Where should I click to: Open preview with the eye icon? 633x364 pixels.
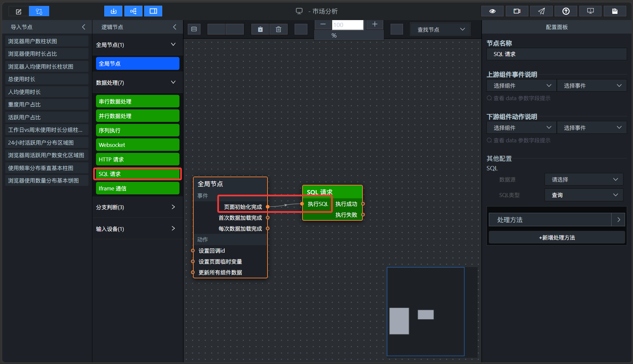point(492,11)
